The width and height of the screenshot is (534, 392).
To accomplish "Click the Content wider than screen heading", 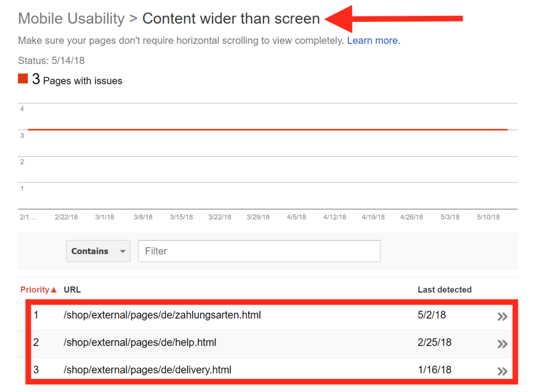I will click(x=231, y=19).
